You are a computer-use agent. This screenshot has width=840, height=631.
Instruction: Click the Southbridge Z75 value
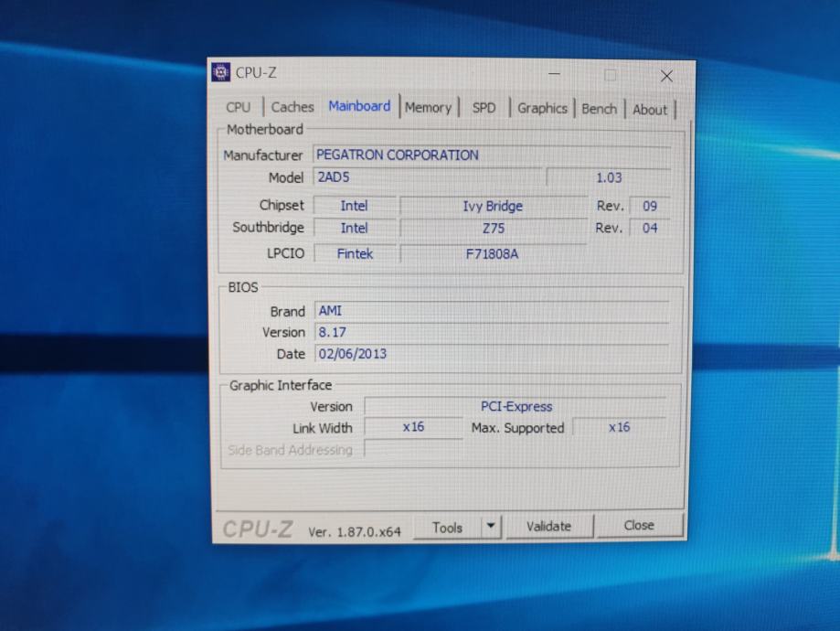(x=493, y=229)
